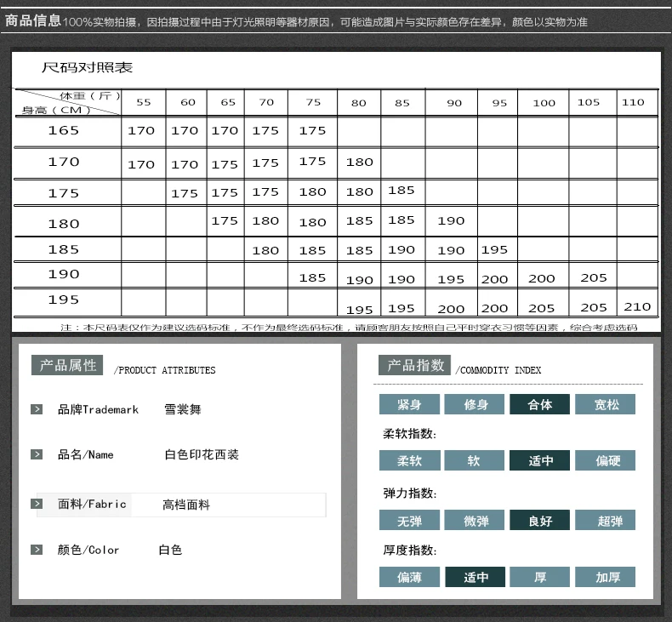
Task: Click the 100 weight column header
Action: tap(544, 103)
